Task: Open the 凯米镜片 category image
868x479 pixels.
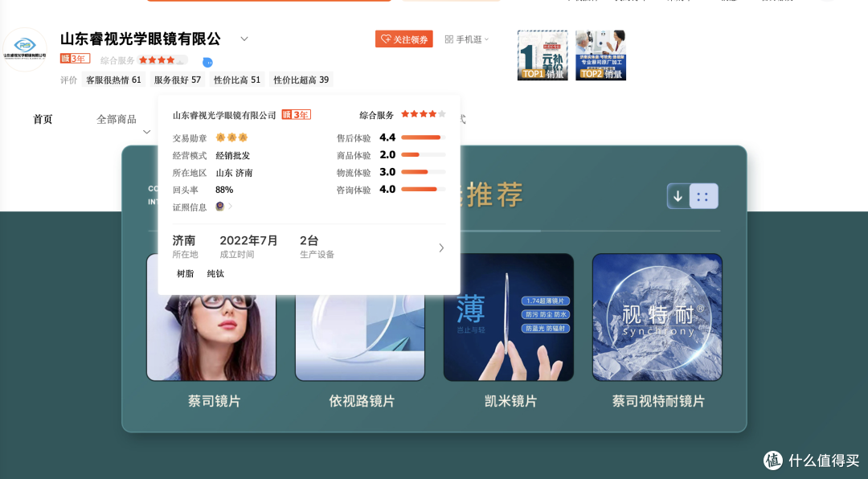Action: click(508, 317)
